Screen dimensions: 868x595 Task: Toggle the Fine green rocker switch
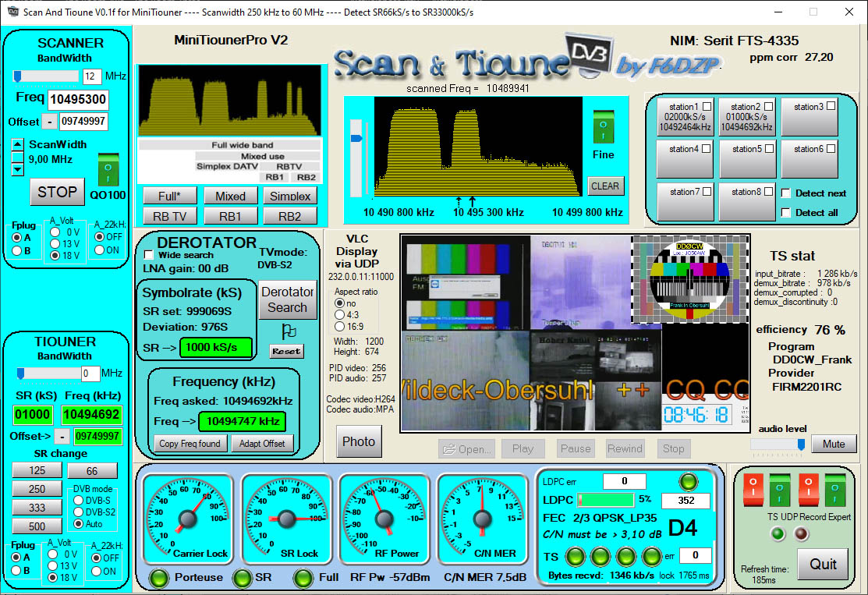click(604, 127)
